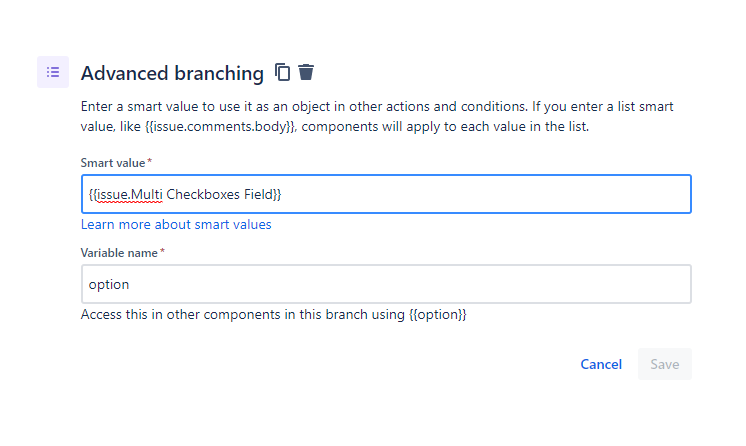The height and width of the screenshot is (446, 746).
Task: Duplicate this component with the copy icon
Action: (282, 72)
